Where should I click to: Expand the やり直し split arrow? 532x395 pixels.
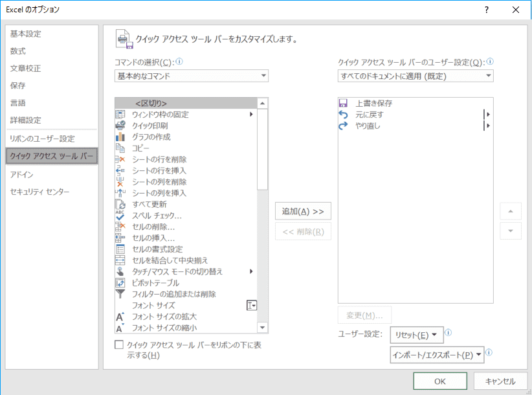(487, 126)
